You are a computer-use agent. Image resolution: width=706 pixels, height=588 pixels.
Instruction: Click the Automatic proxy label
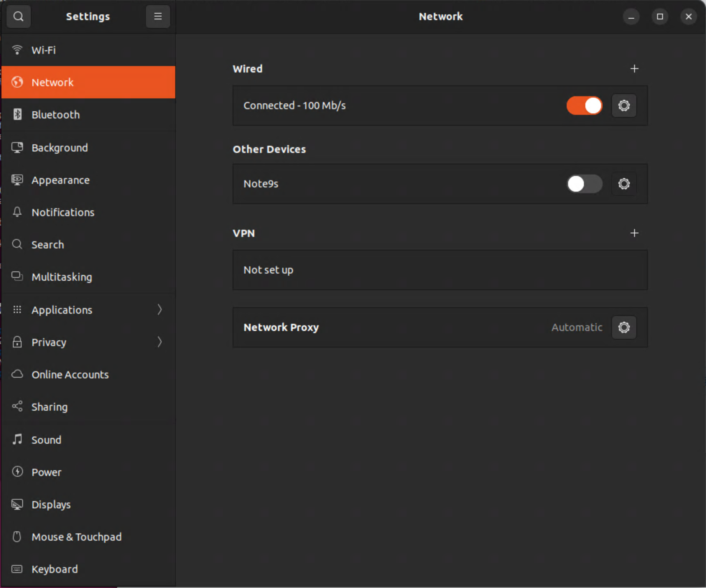pyautogui.click(x=577, y=327)
